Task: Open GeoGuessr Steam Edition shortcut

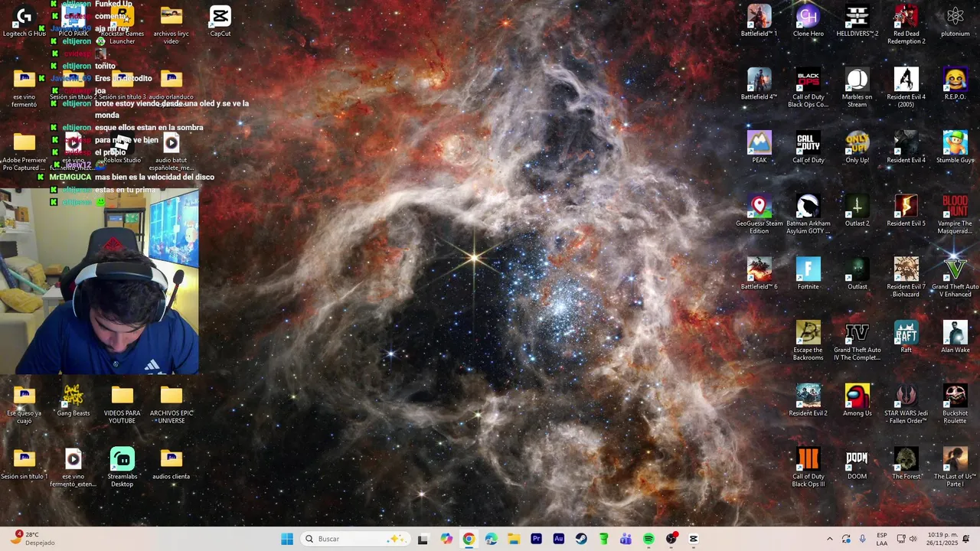Action: [x=759, y=215]
